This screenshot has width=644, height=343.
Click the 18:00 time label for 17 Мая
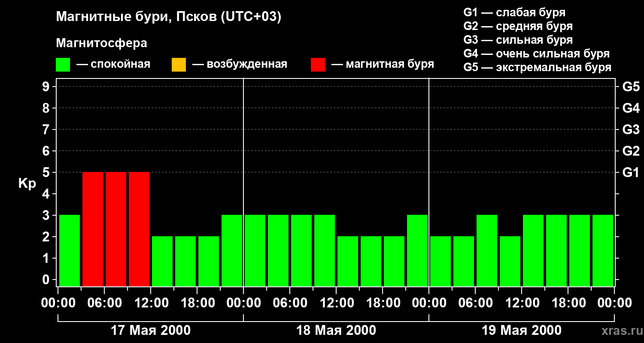click(197, 303)
